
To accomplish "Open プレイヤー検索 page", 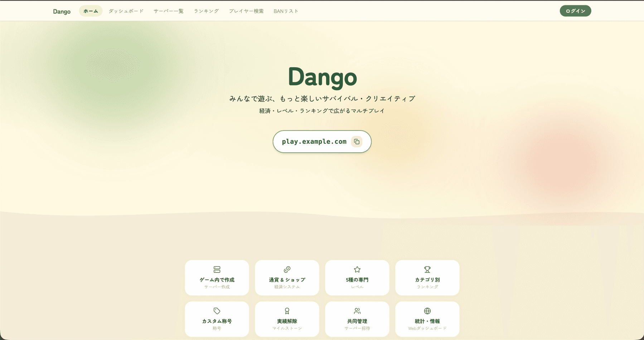I will 246,11.
